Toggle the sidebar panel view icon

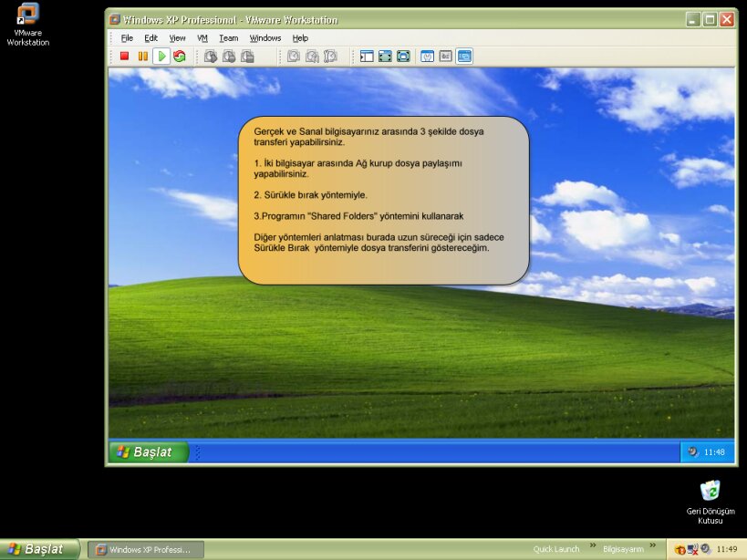pyautogui.click(x=367, y=57)
